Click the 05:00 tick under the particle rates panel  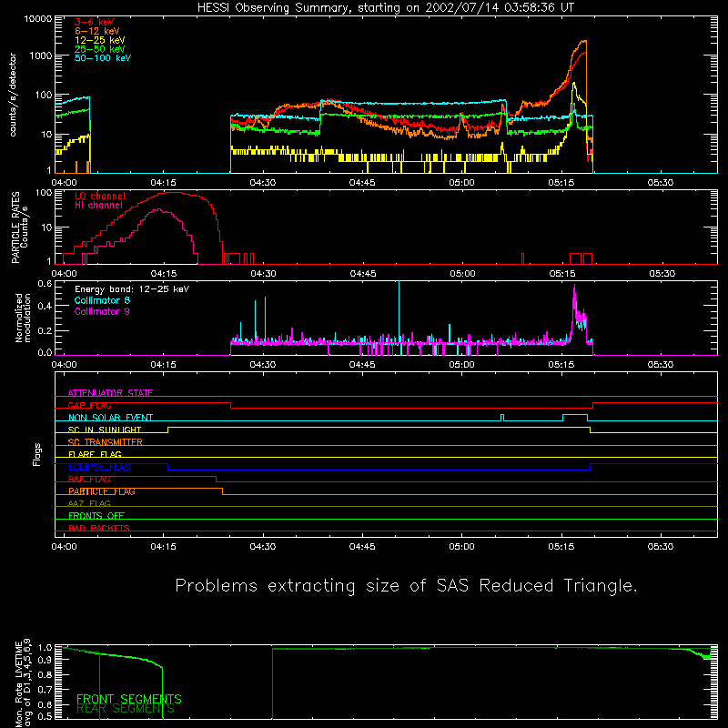[462, 274]
